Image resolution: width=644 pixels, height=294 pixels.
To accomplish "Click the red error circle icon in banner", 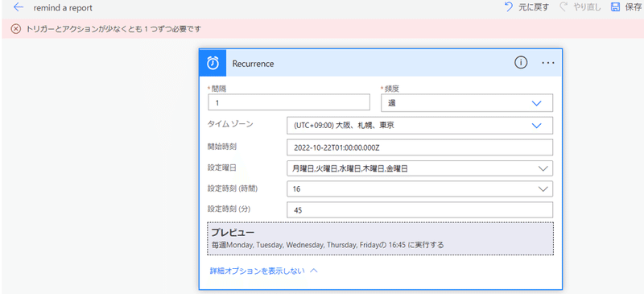I will click(x=15, y=29).
